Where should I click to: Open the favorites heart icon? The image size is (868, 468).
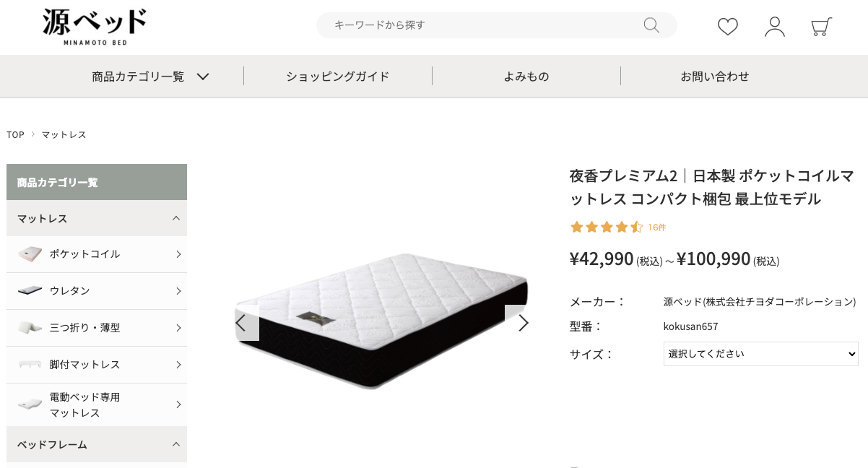728,27
